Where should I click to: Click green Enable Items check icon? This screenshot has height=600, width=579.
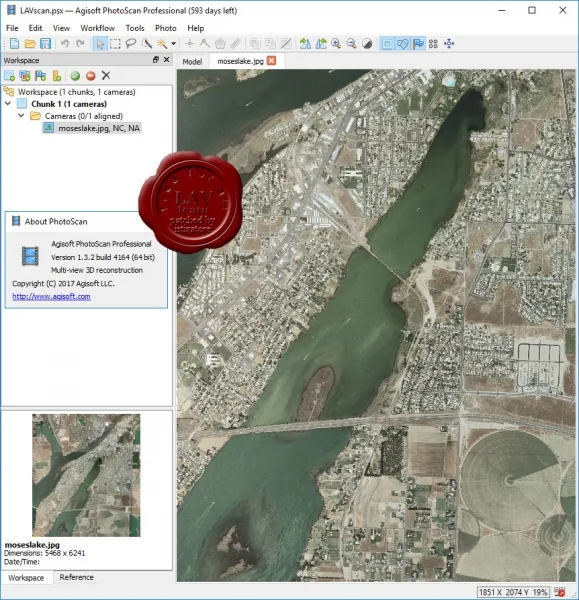(75, 75)
